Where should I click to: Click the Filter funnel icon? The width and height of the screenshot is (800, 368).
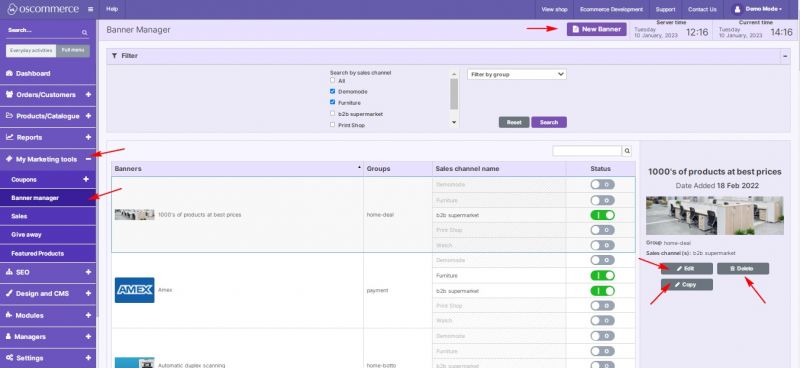[x=114, y=56]
